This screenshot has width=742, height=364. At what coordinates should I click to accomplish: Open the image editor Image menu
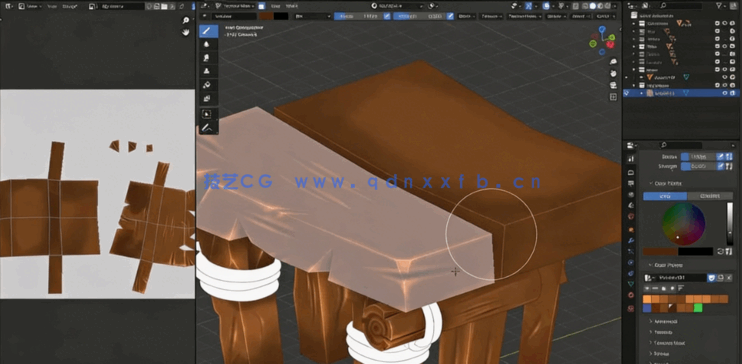(x=71, y=6)
